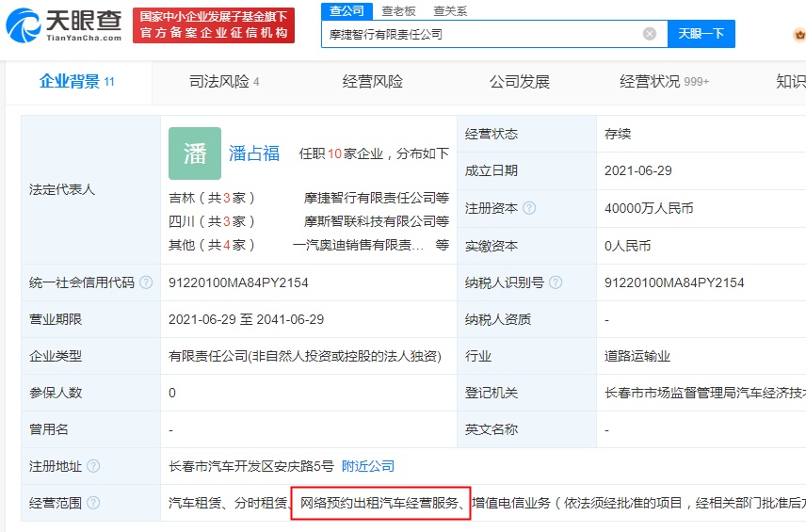Click 增值电信业务 in the business scope
Screen dimensions: 806x532
pyautogui.click(x=511, y=503)
